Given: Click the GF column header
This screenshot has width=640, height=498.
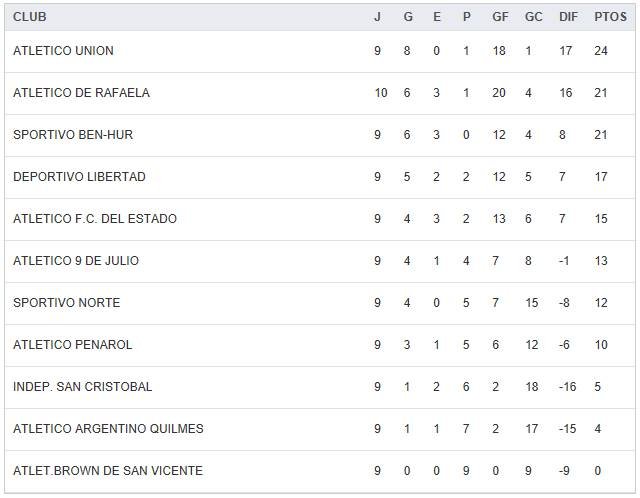Looking at the screenshot, I should pos(500,17).
